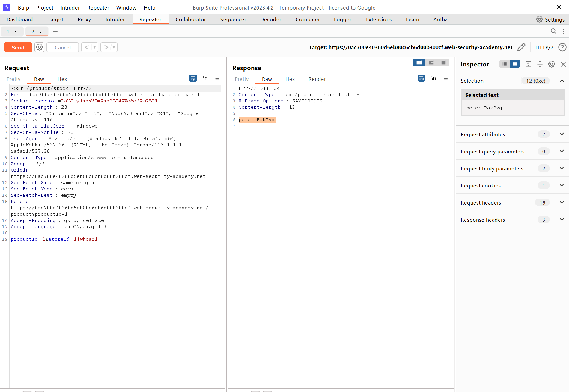The image size is (569, 392).
Task: Open the Authz tab
Action: pos(440,19)
